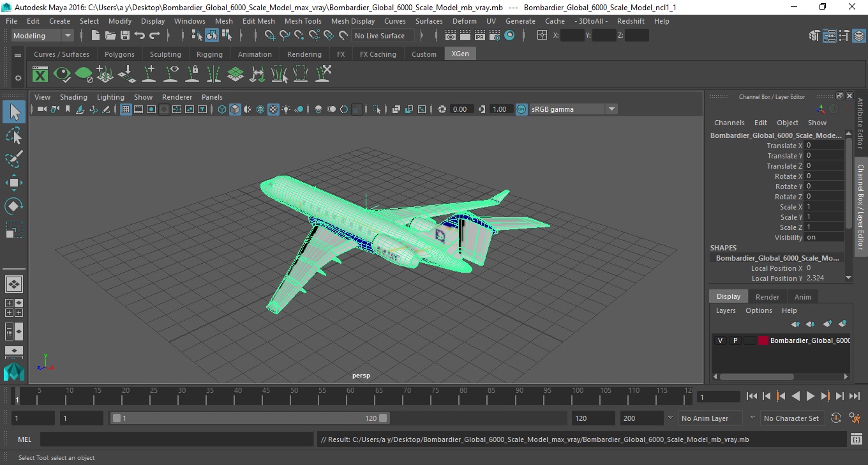The image size is (868, 465).
Task: Open the Channels menu in Channel Box
Action: tap(729, 123)
